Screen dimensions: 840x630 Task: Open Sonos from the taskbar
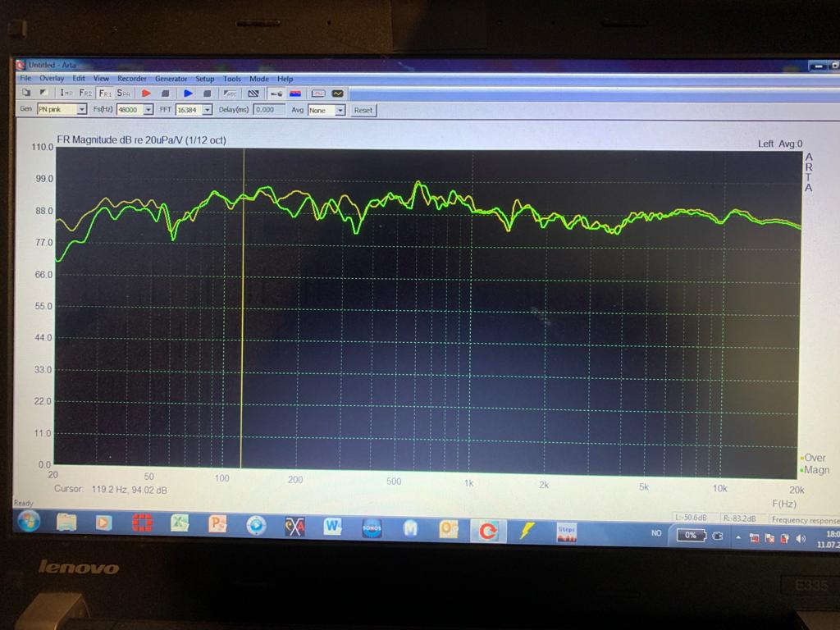point(372,528)
